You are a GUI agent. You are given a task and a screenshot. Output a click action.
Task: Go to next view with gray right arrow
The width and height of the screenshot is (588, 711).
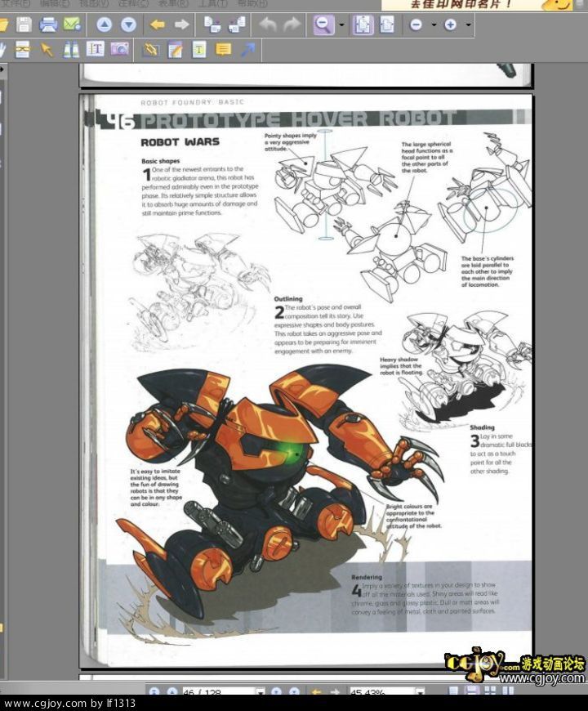[181, 25]
